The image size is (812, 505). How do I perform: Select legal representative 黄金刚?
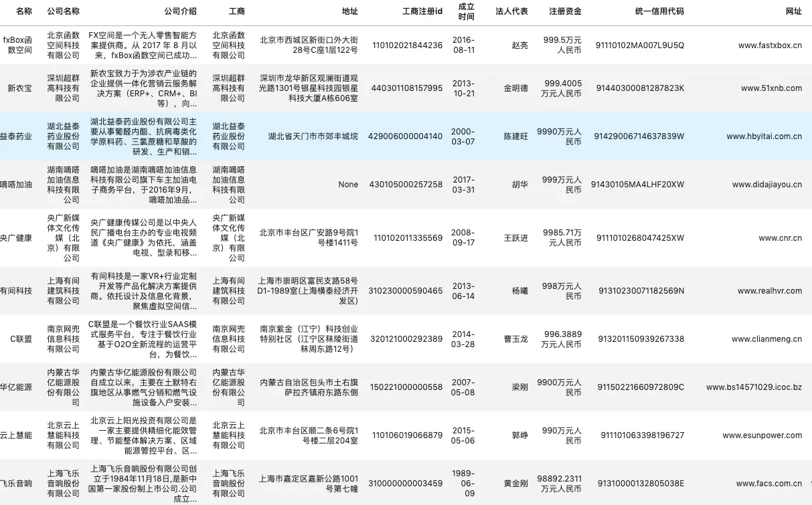(x=515, y=484)
